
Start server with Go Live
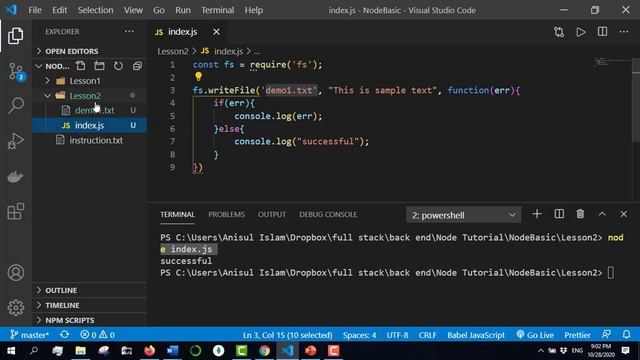tap(535, 335)
